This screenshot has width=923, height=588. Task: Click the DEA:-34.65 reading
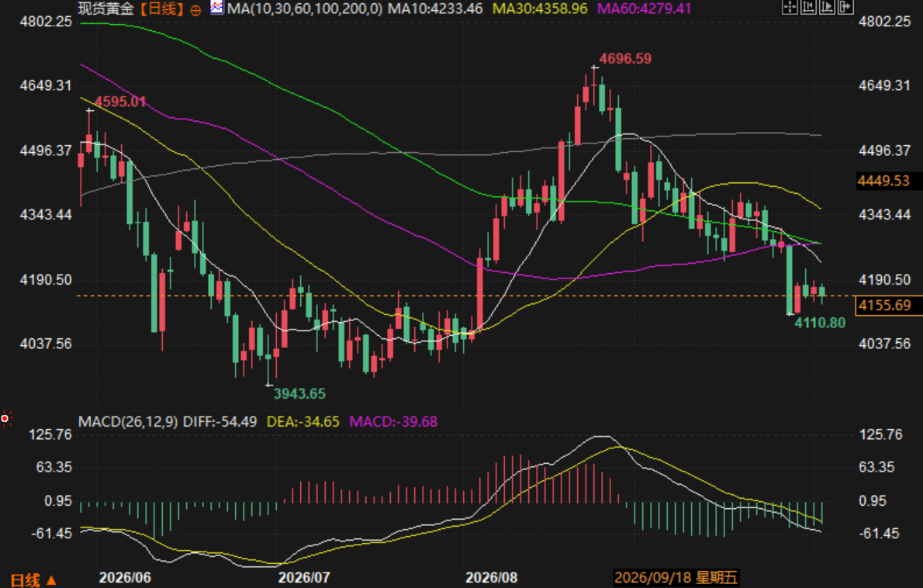(303, 421)
